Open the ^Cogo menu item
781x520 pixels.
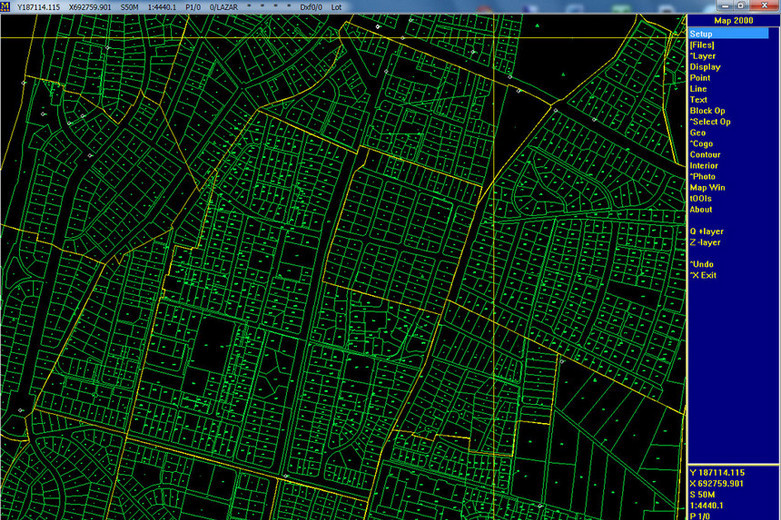tap(701, 143)
